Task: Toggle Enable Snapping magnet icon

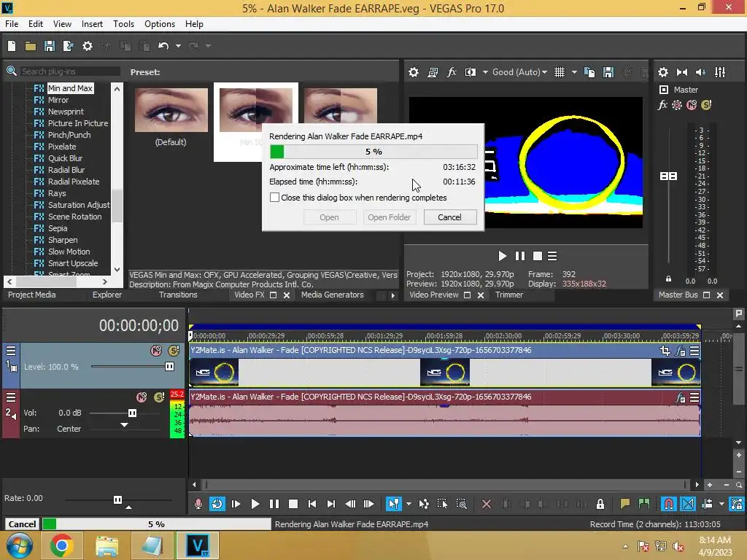Action: tap(668, 504)
